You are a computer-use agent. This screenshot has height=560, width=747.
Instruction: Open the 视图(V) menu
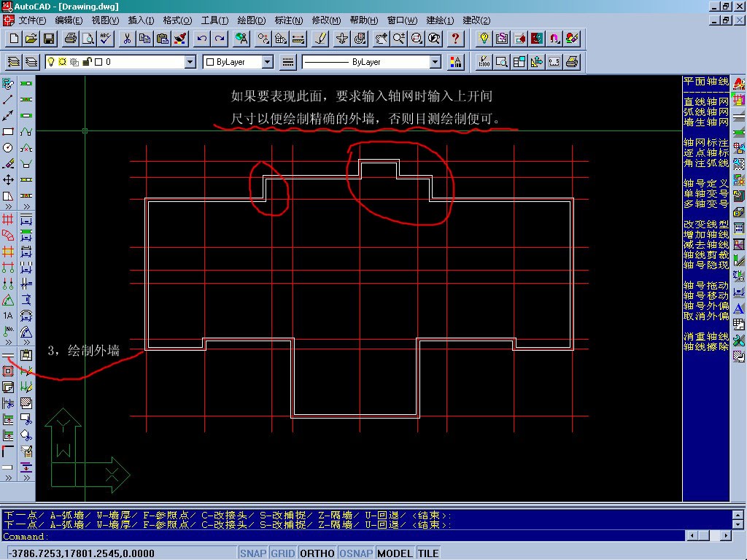click(x=105, y=20)
